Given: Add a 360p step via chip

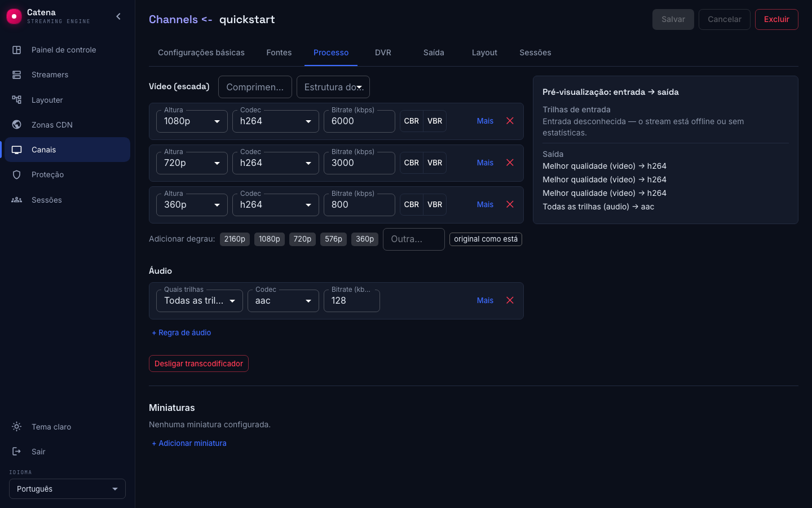Looking at the screenshot, I should click(365, 239).
